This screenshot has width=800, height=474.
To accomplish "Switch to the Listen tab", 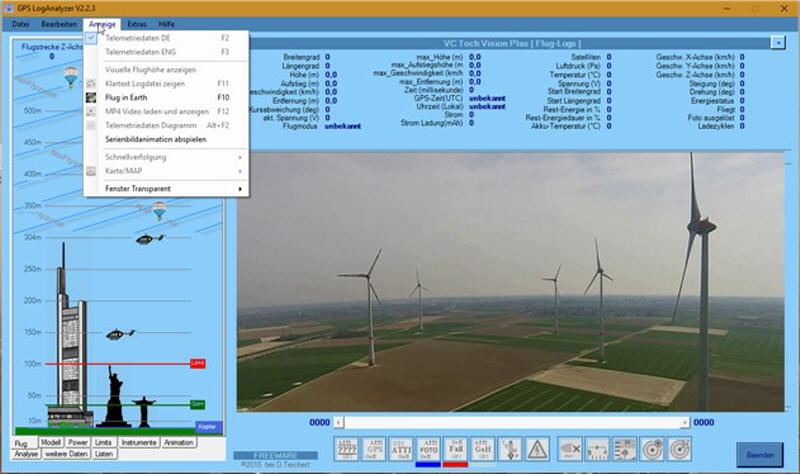I will [x=104, y=454].
